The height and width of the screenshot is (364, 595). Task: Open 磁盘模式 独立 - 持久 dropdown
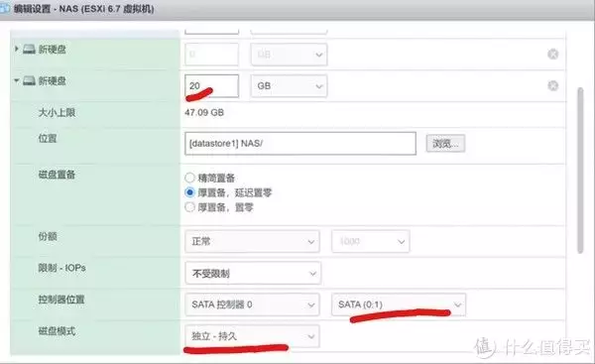[252, 336]
